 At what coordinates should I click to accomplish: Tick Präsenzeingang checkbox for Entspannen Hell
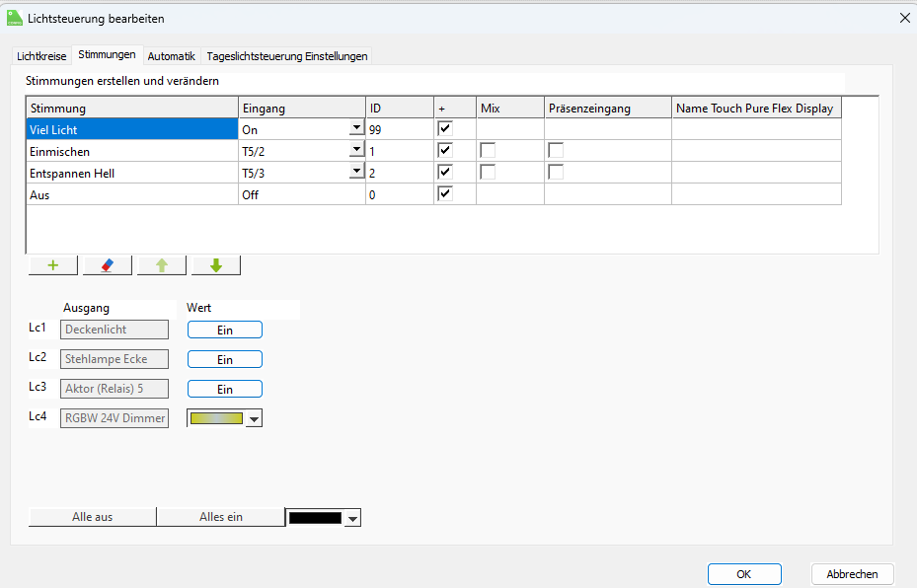556,172
